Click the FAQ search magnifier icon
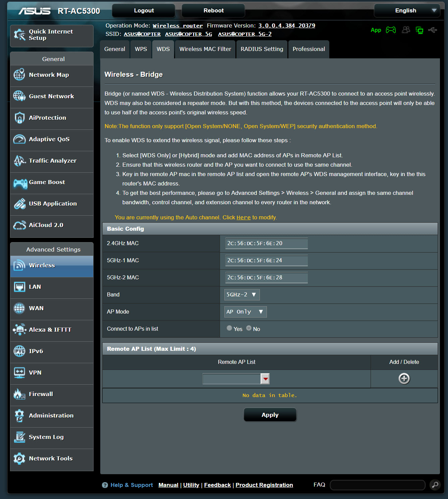 point(435,485)
